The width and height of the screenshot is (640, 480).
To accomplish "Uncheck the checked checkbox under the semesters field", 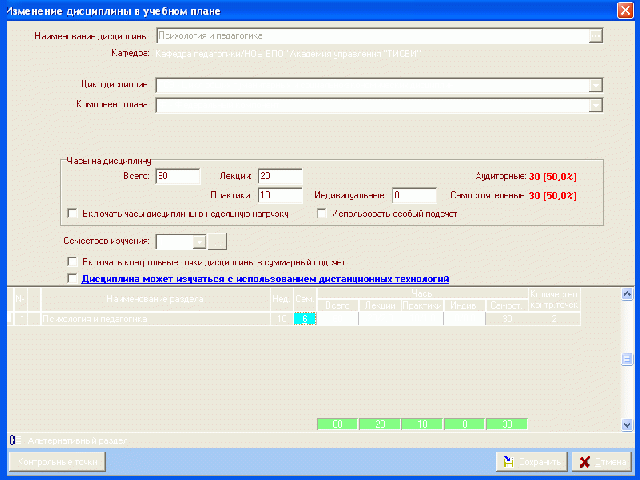I will point(72,262).
